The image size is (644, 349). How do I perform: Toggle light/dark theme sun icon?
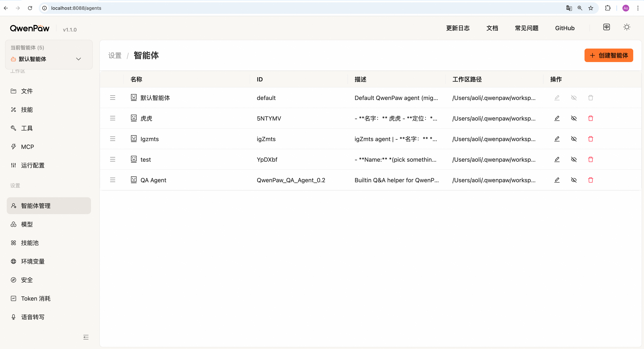tap(626, 27)
